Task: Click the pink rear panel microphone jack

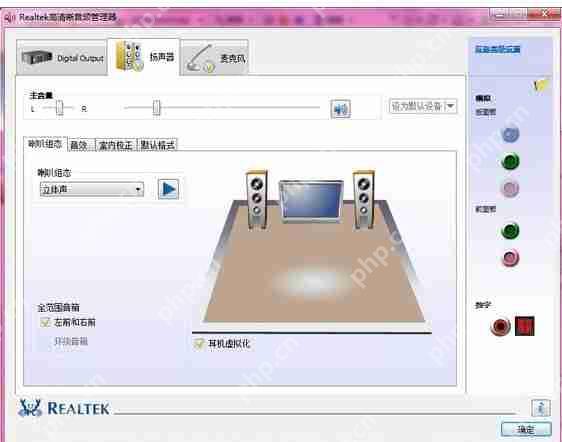Action: point(510,188)
